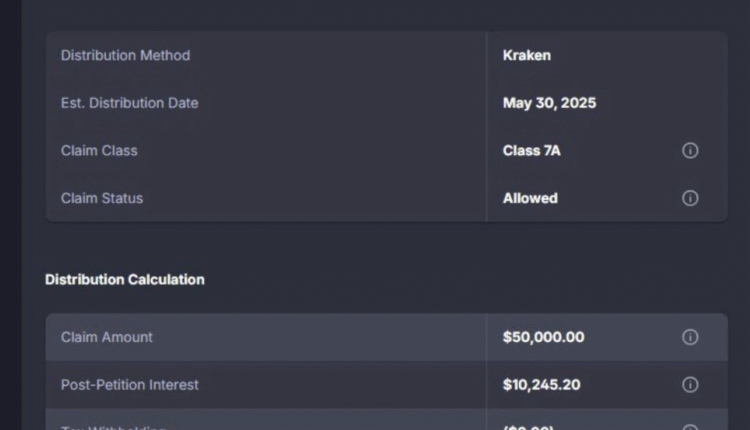750x430 pixels.
Task: Click the info icon beside $10,245.20 interest
Action: coord(690,385)
